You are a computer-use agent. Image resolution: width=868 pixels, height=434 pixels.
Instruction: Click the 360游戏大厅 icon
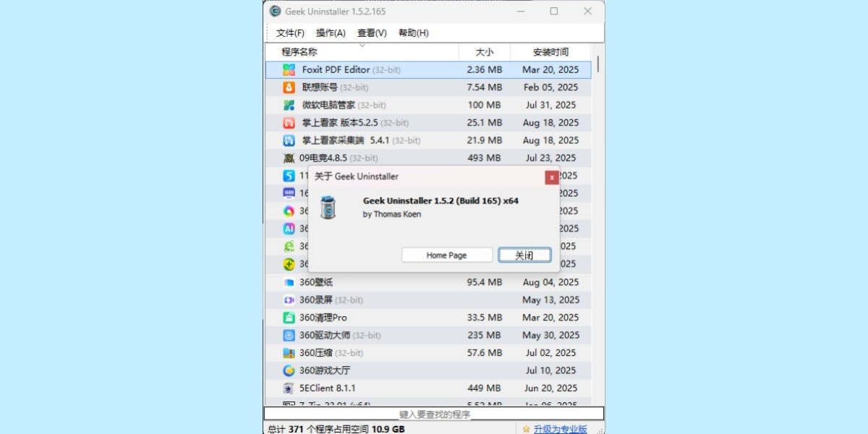pos(289,370)
